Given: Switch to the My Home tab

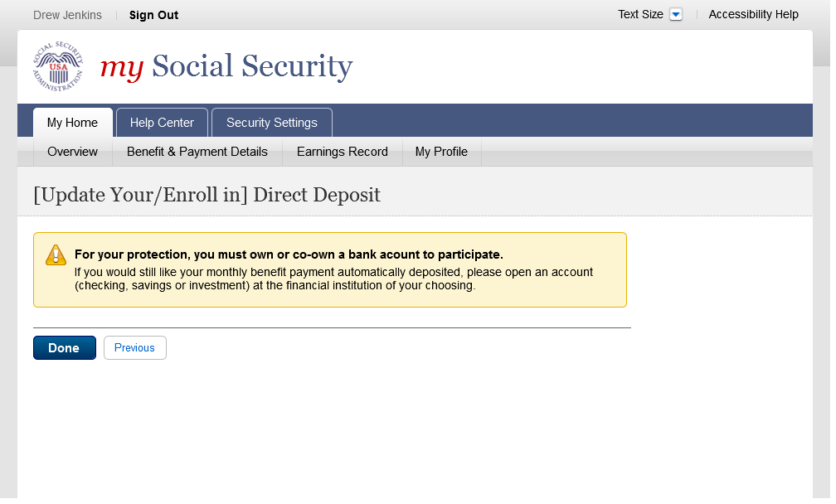Looking at the screenshot, I should pyautogui.click(x=72, y=123).
